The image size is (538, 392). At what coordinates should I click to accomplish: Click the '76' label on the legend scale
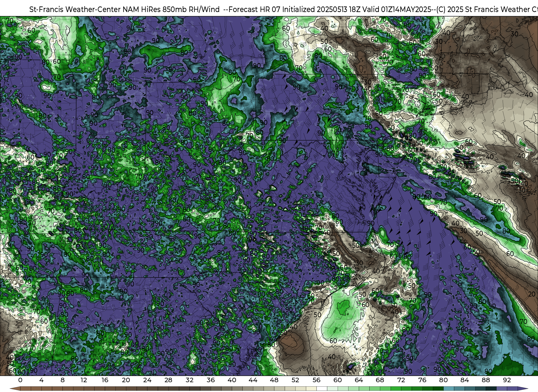click(422, 380)
